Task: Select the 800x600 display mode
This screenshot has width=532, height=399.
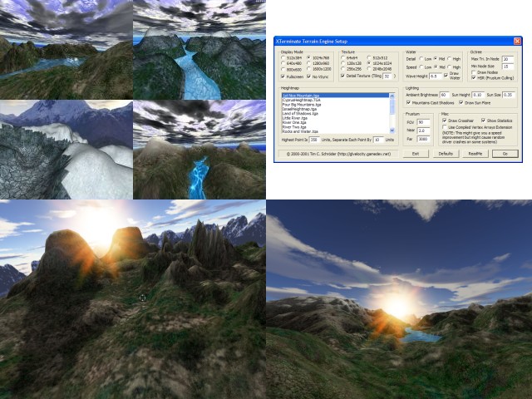Action: click(283, 69)
